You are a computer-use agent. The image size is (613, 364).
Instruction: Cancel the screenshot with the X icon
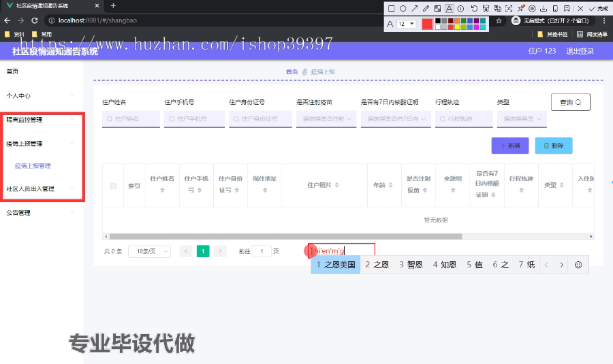tap(580, 8)
